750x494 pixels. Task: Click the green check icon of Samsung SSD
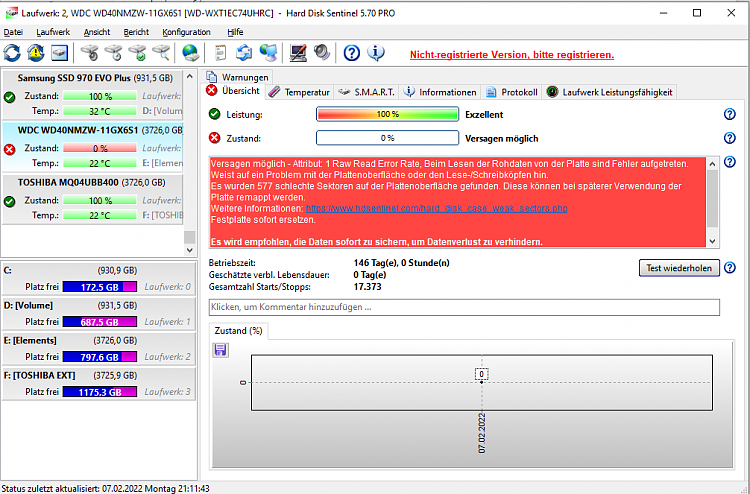9,97
